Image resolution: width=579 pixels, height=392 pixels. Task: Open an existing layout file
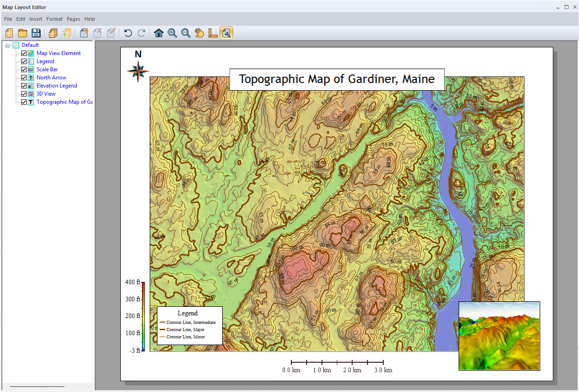(x=22, y=33)
